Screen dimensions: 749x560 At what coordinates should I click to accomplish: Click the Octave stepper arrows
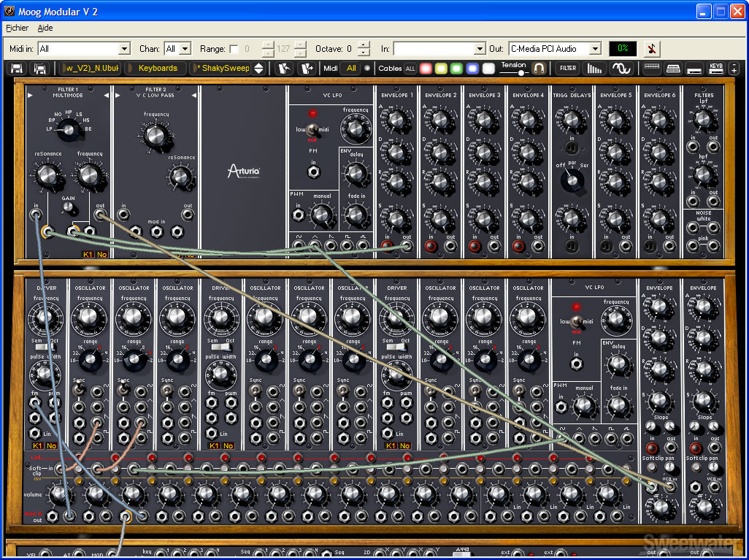click(x=364, y=49)
